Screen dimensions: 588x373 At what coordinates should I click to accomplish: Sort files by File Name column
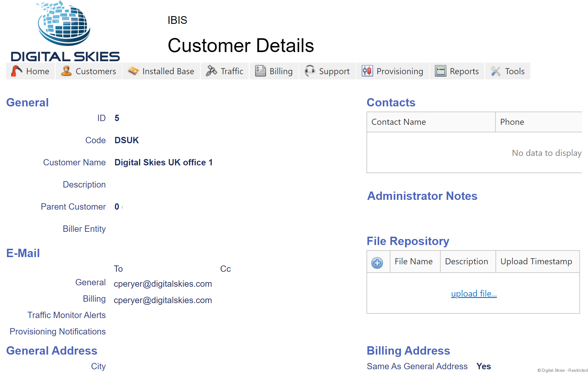click(413, 261)
